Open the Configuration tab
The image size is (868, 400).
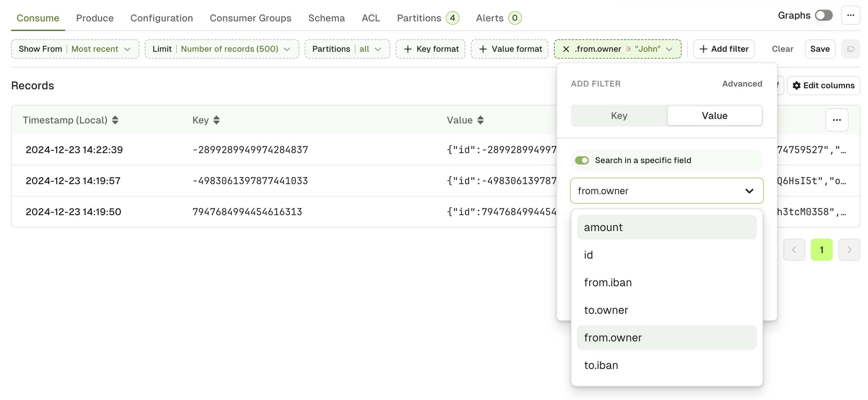162,18
